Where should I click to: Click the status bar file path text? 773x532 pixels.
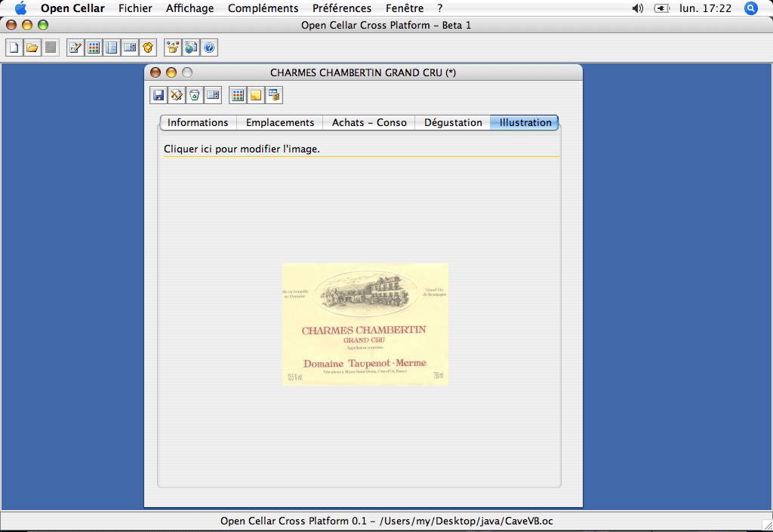[x=386, y=521]
